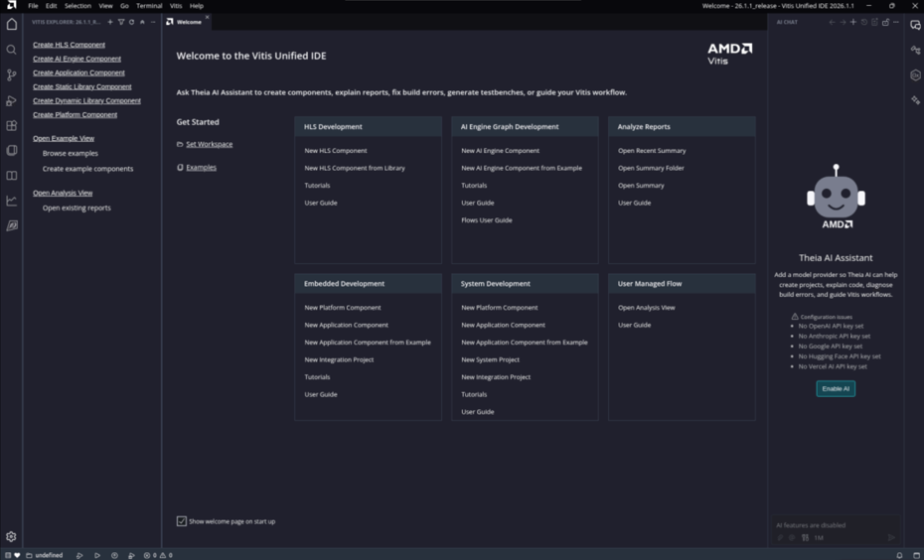Open the AI Chat more actions menu
The image size is (924, 560).
[x=896, y=22]
